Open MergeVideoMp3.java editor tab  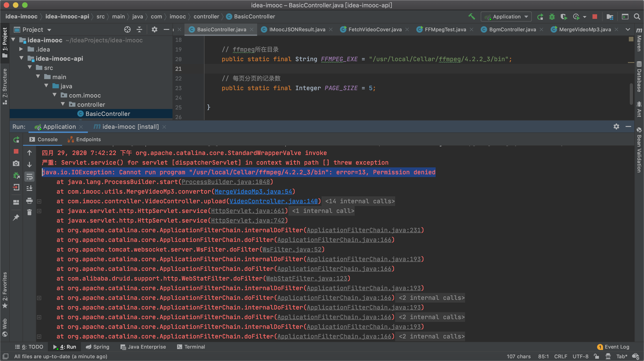click(585, 29)
